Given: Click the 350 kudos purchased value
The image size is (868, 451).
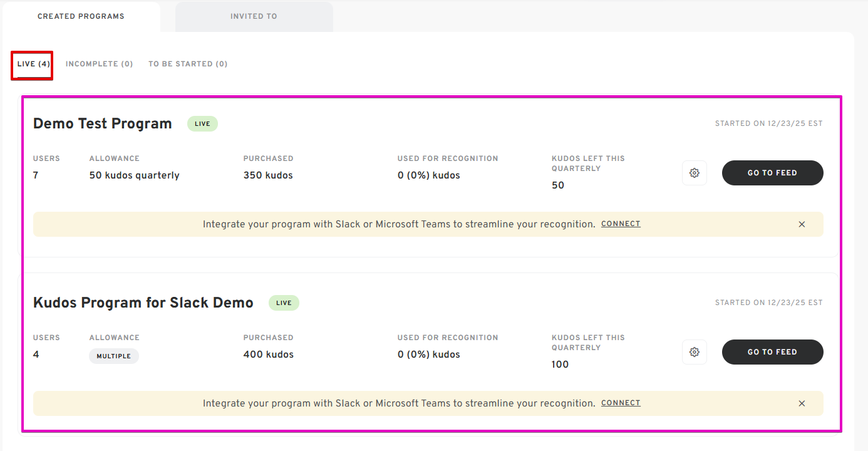Looking at the screenshot, I should click(x=268, y=175).
